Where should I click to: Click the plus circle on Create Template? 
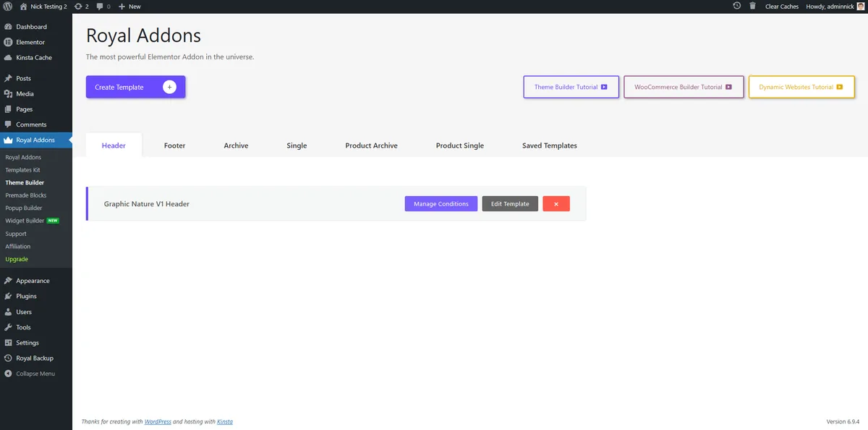169,87
